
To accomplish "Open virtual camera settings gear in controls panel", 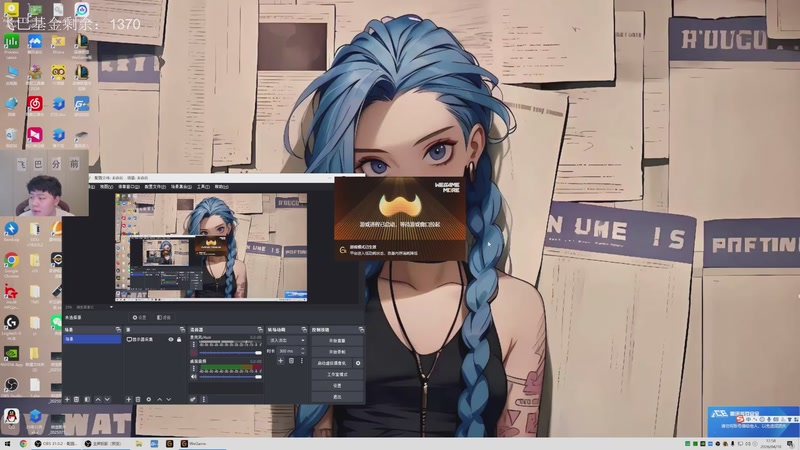I will click(358, 363).
